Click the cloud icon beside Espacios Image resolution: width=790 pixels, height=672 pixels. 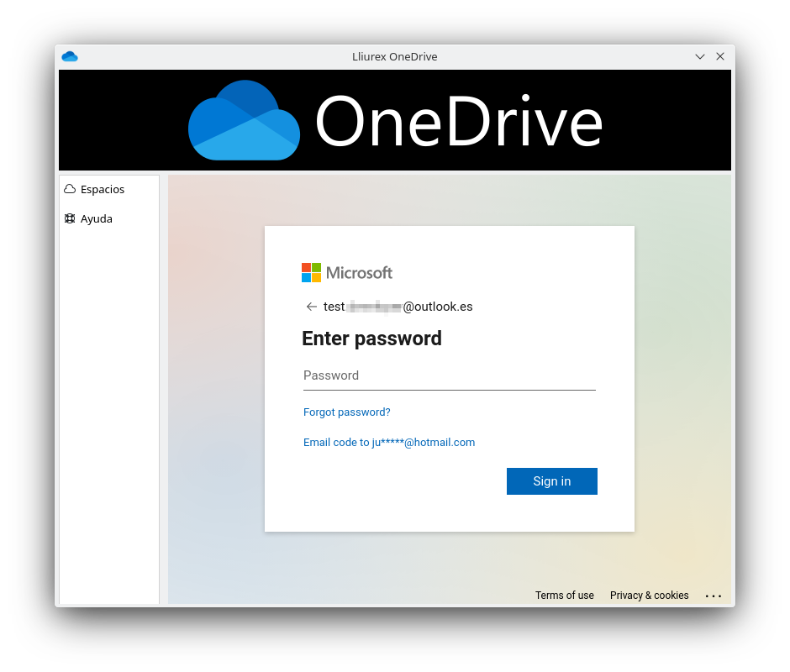(70, 189)
